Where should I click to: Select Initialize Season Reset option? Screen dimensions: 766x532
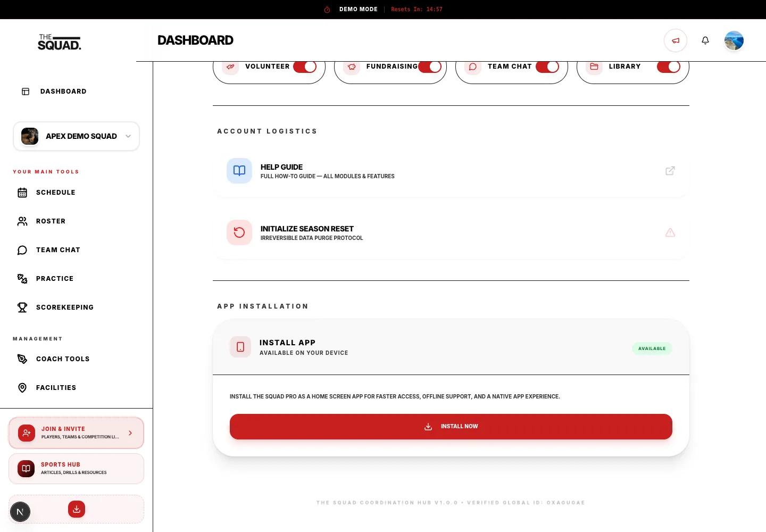(451, 232)
